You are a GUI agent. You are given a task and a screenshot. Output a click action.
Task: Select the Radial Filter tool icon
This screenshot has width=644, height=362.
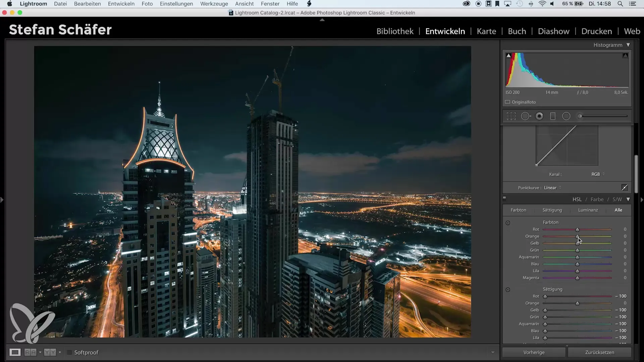tap(566, 116)
